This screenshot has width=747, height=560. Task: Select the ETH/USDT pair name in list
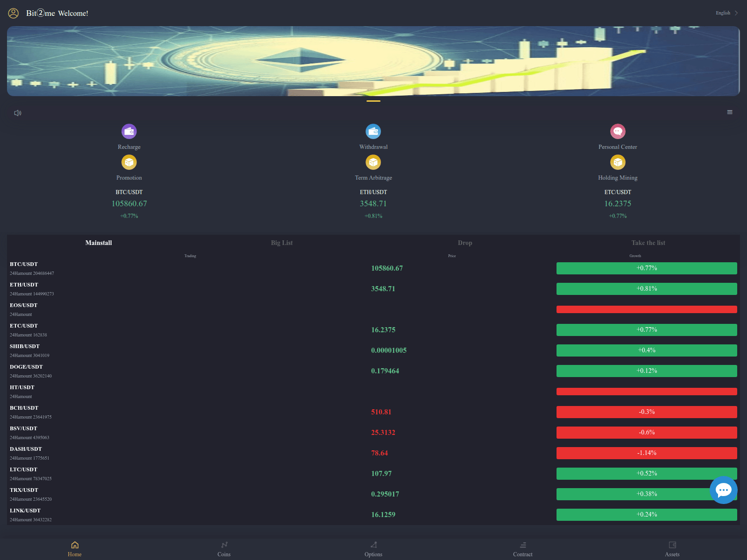(24, 285)
